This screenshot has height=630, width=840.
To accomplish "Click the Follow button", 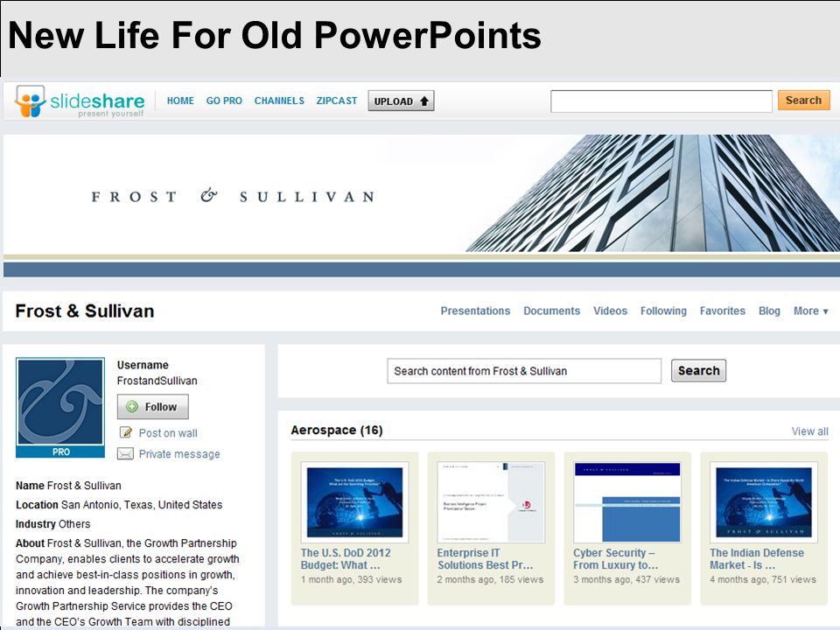I will [x=152, y=407].
